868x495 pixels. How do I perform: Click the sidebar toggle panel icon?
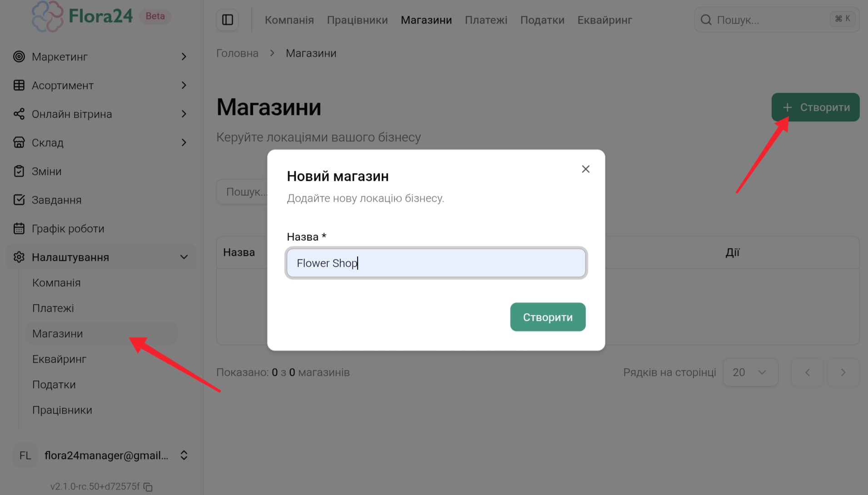coord(227,20)
